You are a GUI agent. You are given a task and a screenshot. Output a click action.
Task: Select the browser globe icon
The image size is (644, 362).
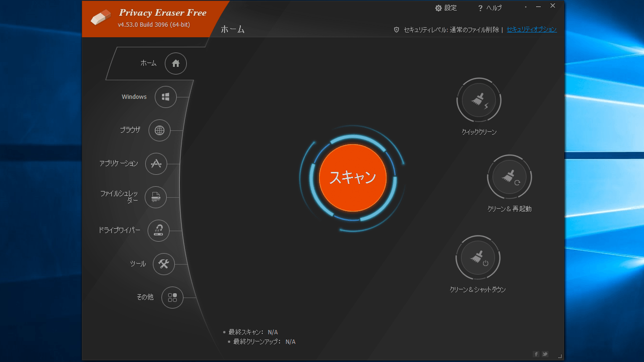click(159, 130)
